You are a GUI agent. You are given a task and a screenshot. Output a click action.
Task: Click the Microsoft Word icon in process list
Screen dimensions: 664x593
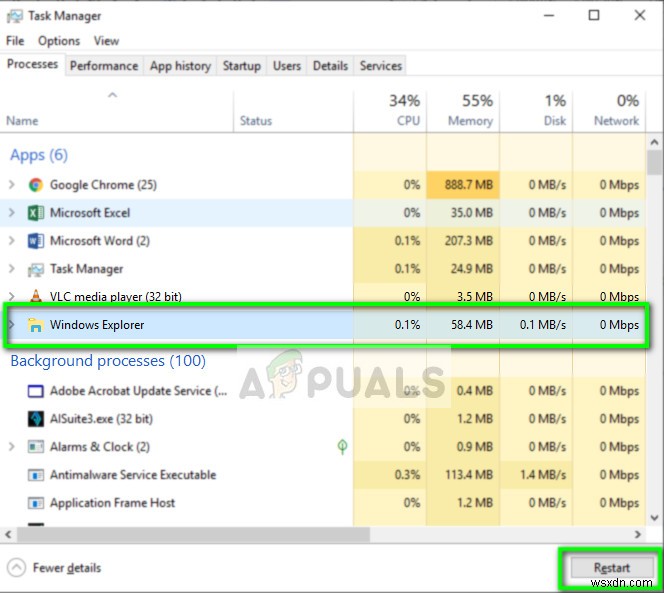pos(36,241)
